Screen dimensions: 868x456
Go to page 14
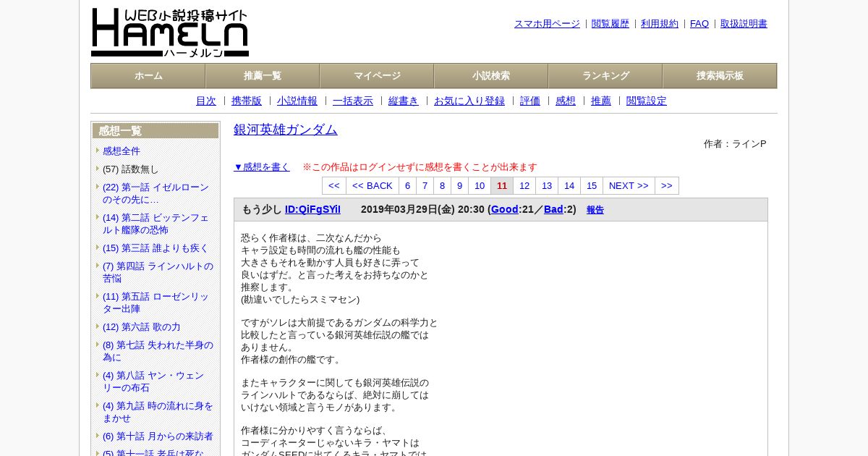tap(569, 186)
